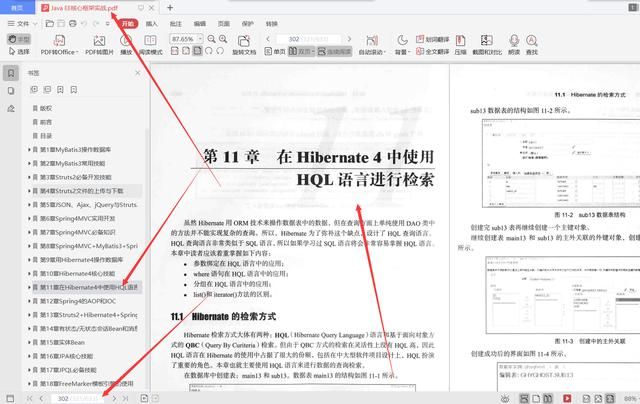The image size is (640, 404).
Task: Click the 压缩 compress icon
Action: [460, 44]
